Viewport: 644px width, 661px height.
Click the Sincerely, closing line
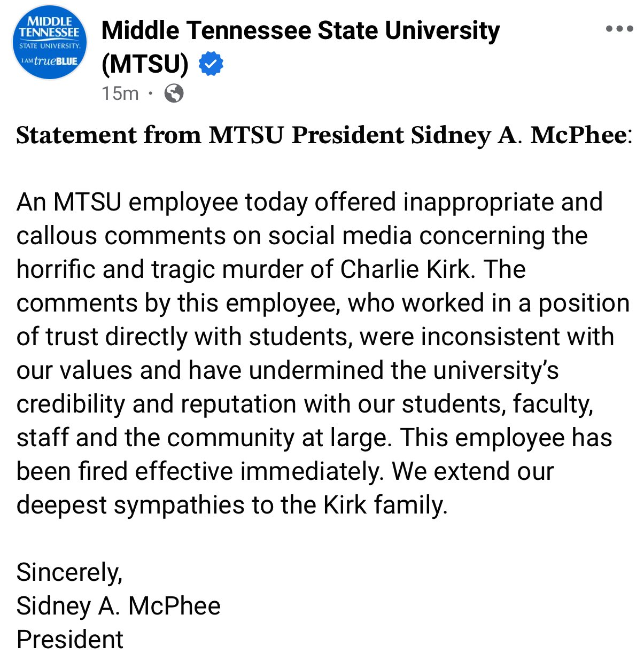point(69,573)
